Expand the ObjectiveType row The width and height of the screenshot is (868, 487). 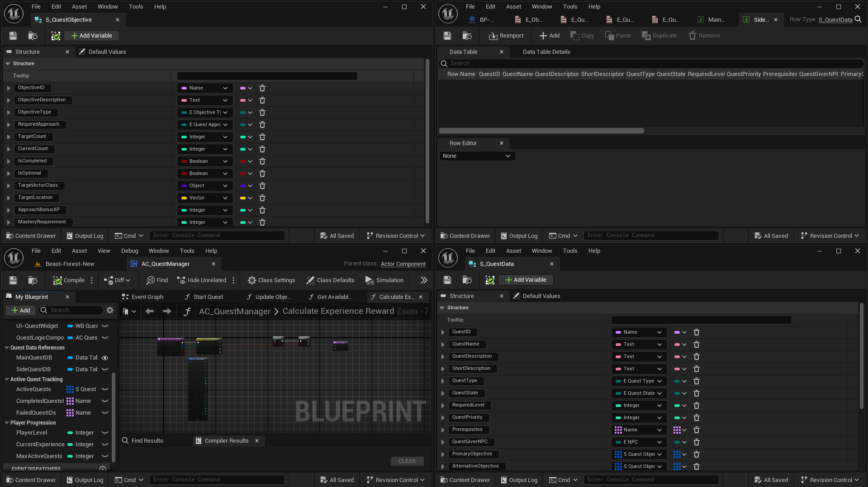click(9, 113)
